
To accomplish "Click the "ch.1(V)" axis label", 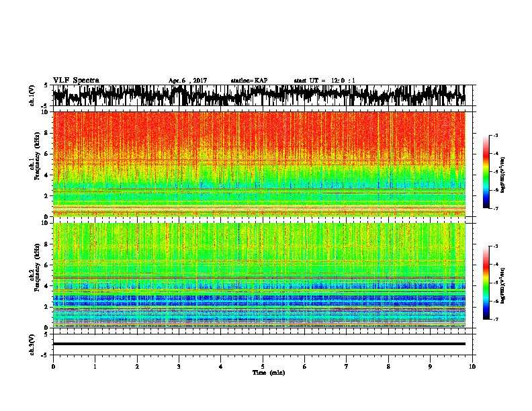I will coord(32,95).
